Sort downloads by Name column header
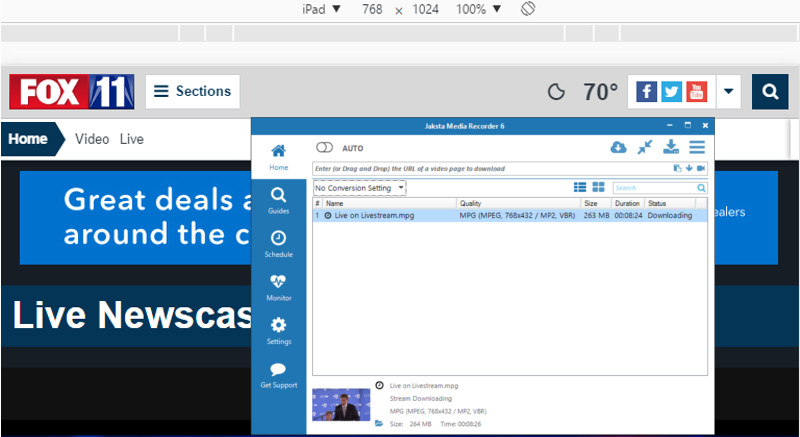800x437 pixels. [x=389, y=203]
